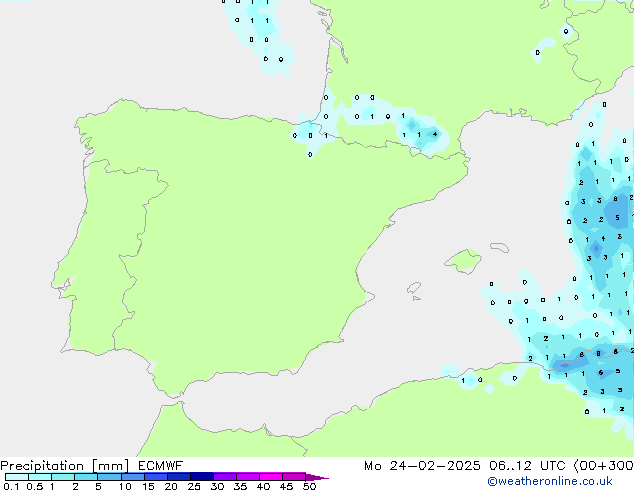
Task: Click the small island east of Spain
Action: [x=462, y=262]
